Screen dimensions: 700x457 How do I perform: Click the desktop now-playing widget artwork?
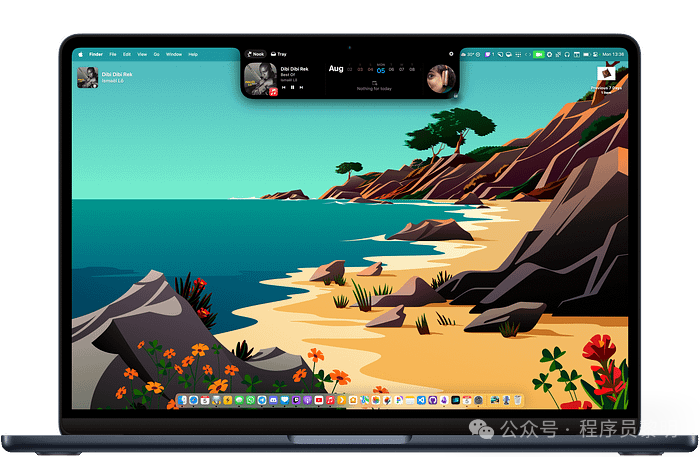88,77
